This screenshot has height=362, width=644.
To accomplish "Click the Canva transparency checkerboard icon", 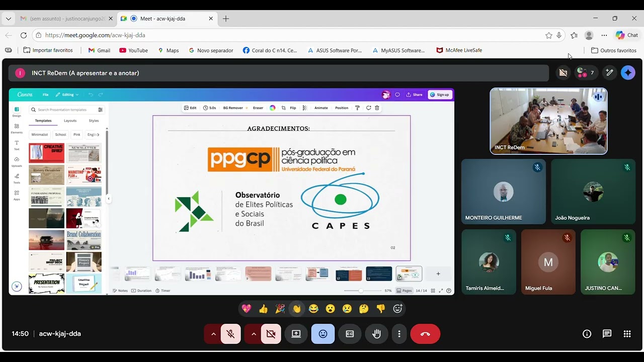I will (304, 108).
